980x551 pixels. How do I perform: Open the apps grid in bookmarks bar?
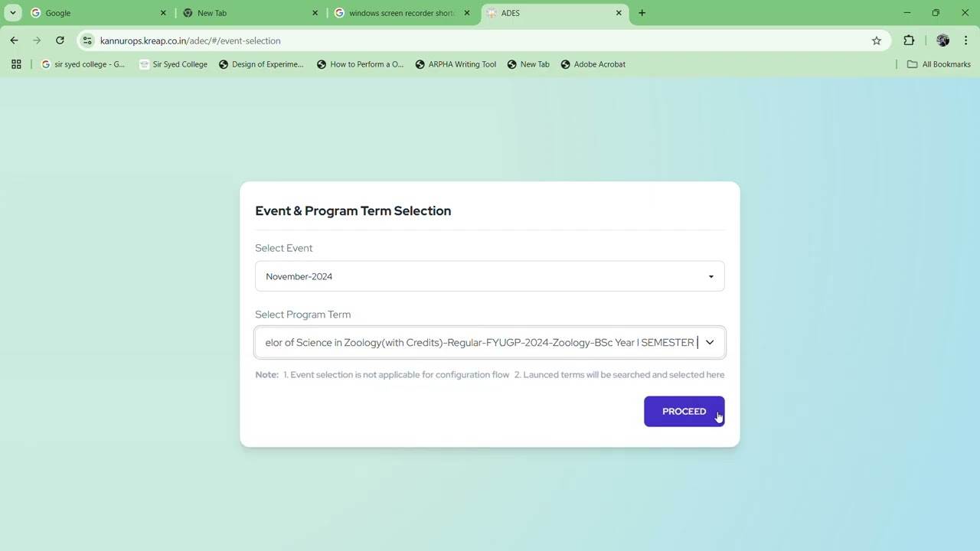click(16, 64)
